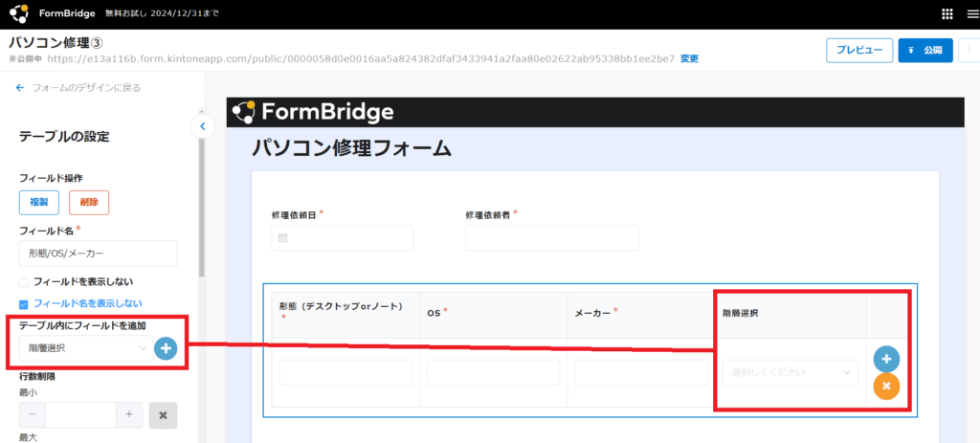Add table row with blue plus icon
Screen dimensions: 980x443
(x=886, y=360)
